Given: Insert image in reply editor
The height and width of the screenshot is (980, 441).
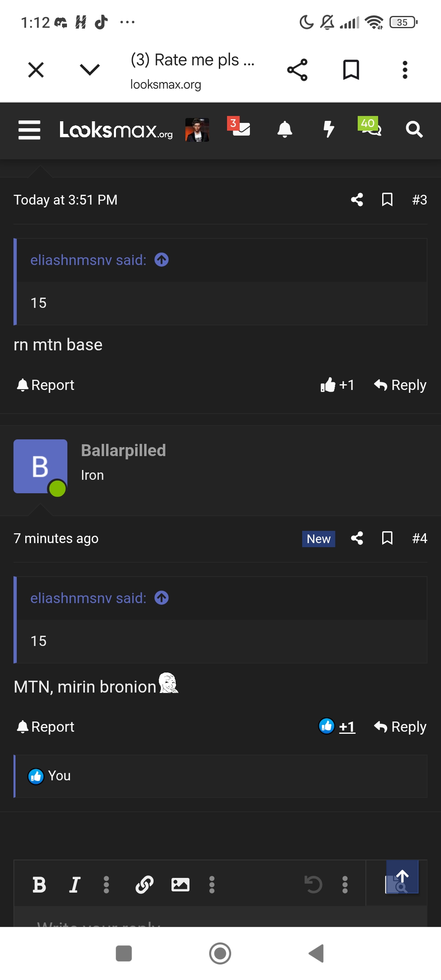Looking at the screenshot, I should click(180, 885).
